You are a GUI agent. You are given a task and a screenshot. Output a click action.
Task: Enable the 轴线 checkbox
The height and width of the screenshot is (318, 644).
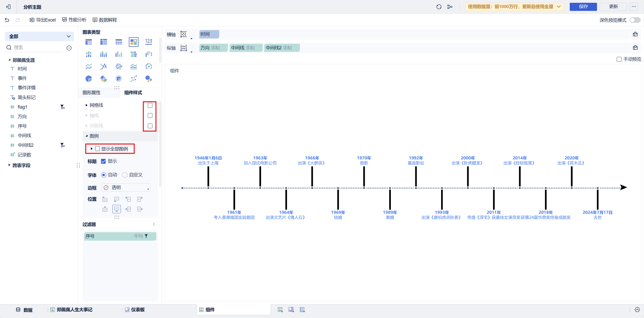click(x=150, y=115)
